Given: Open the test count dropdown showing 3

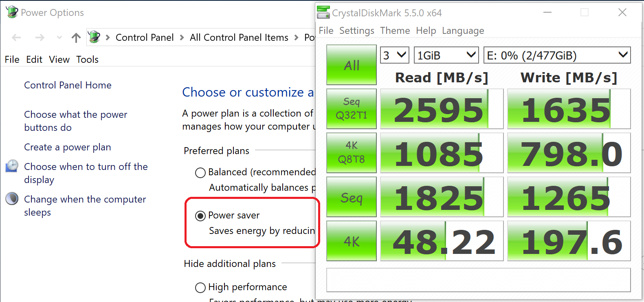Looking at the screenshot, I should click(x=394, y=55).
